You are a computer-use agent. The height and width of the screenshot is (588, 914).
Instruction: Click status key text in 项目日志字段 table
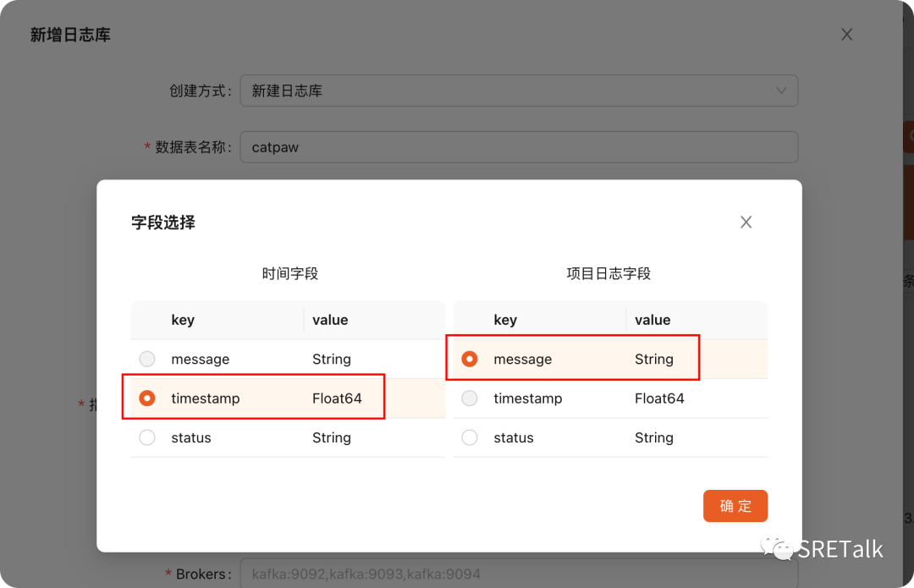coord(514,437)
